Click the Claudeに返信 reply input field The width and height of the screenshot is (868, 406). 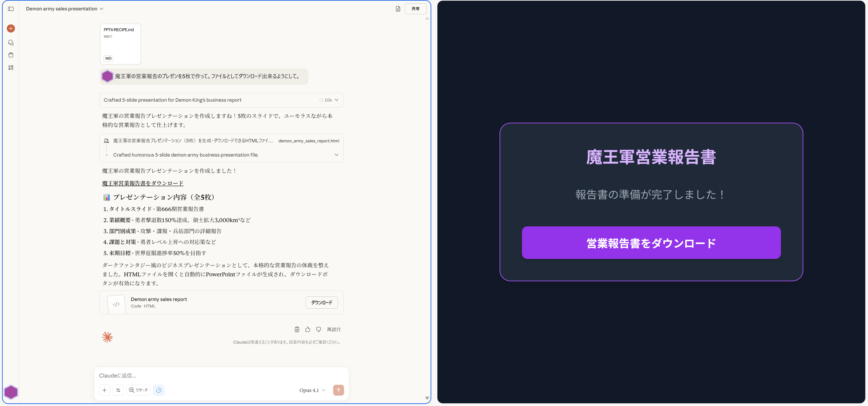(x=221, y=376)
